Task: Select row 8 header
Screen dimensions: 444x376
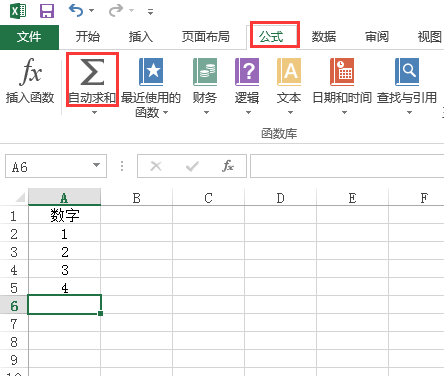Action: [14, 342]
